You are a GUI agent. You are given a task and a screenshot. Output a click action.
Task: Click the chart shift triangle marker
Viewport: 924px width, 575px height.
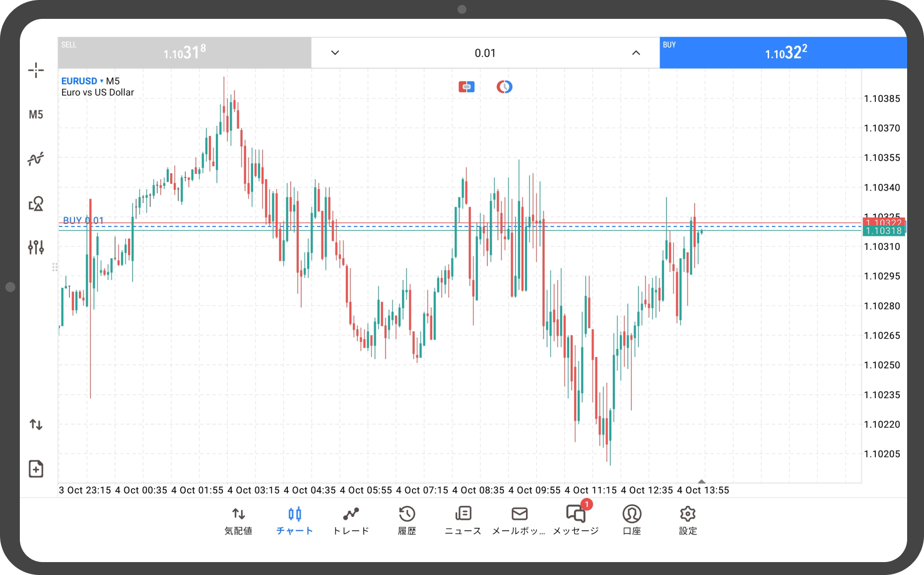click(702, 481)
